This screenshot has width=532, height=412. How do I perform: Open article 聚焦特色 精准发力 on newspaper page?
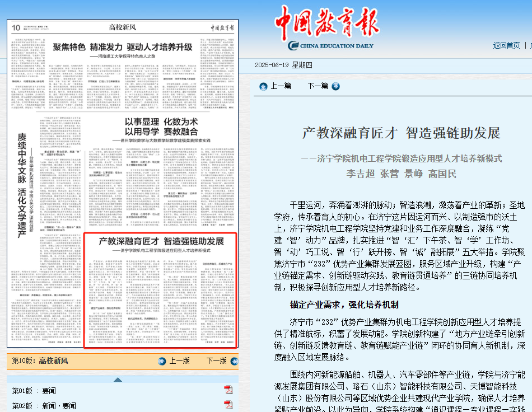(123, 47)
